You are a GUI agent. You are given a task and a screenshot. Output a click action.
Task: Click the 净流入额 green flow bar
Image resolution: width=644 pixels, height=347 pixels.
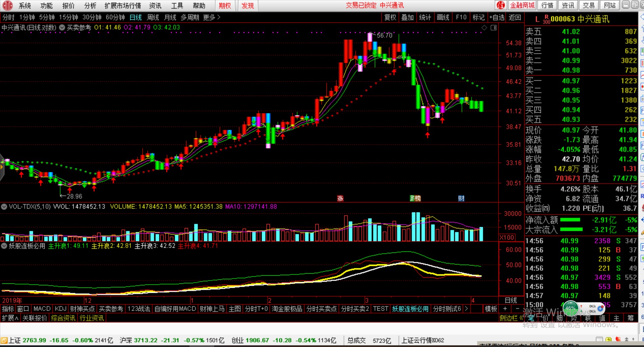[570, 220]
